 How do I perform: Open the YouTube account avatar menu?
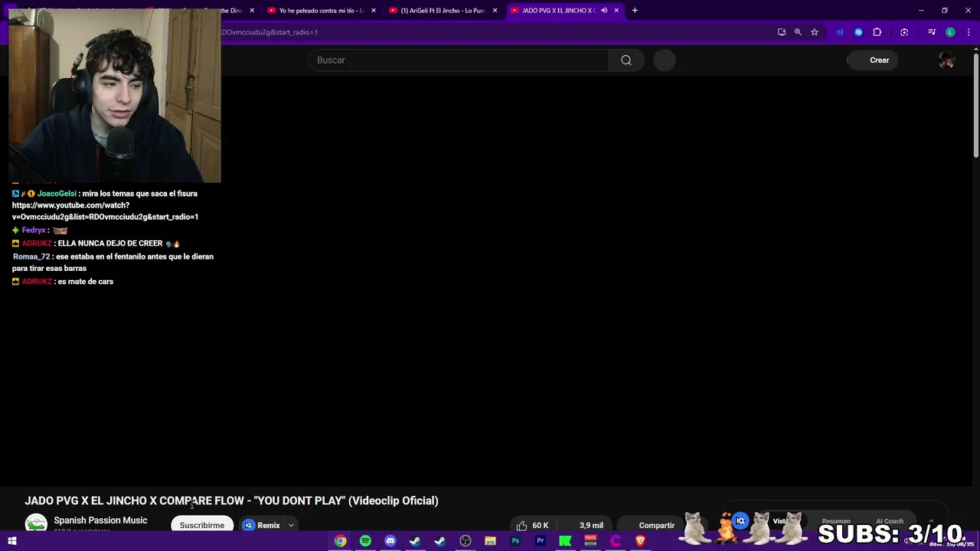(946, 60)
